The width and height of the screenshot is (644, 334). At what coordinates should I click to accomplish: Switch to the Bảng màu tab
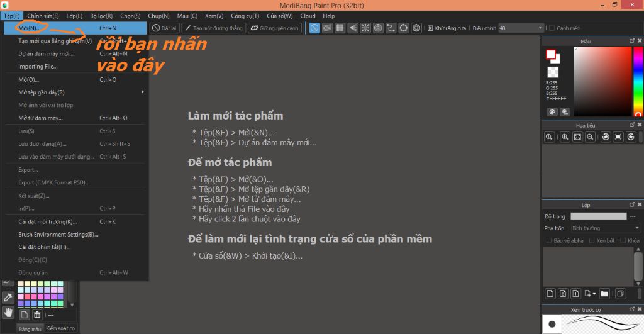[30, 329]
